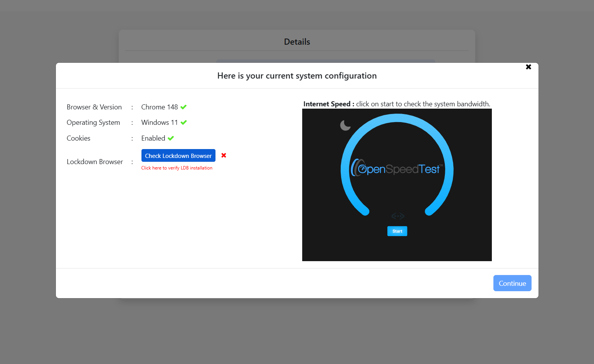Click the 'Details' heading in the background page
The width and height of the screenshot is (594, 364).
(297, 42)
